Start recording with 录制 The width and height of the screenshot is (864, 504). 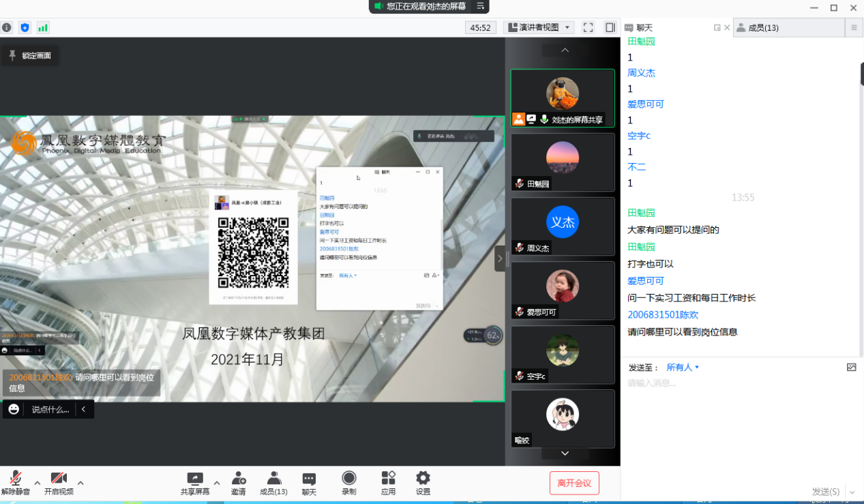349,482
